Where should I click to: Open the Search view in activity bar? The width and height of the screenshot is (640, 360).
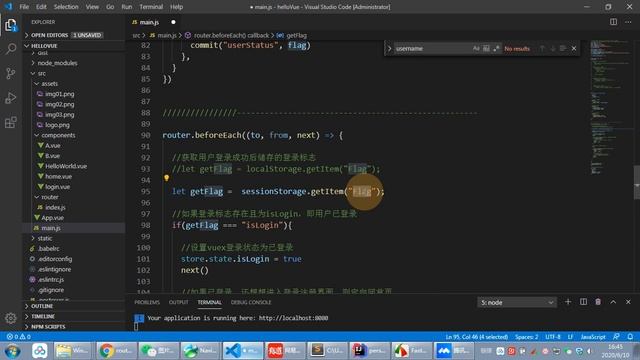(11, 49)
